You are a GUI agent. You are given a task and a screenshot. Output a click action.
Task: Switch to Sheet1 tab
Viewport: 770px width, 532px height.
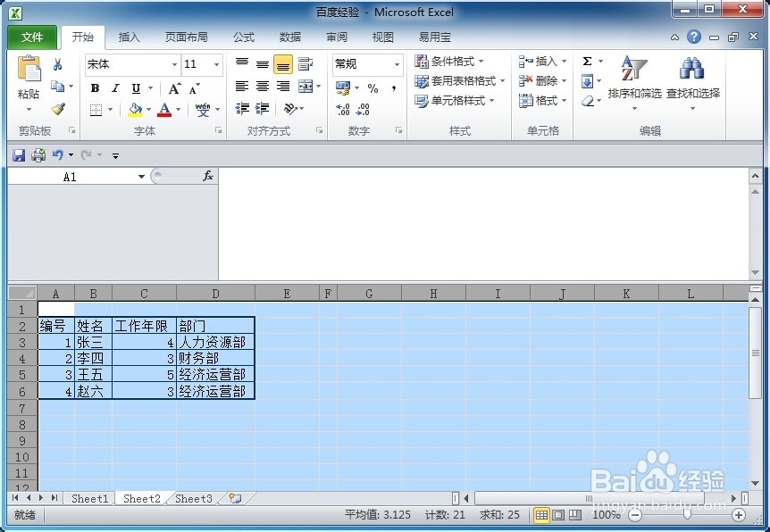point(89,499)
